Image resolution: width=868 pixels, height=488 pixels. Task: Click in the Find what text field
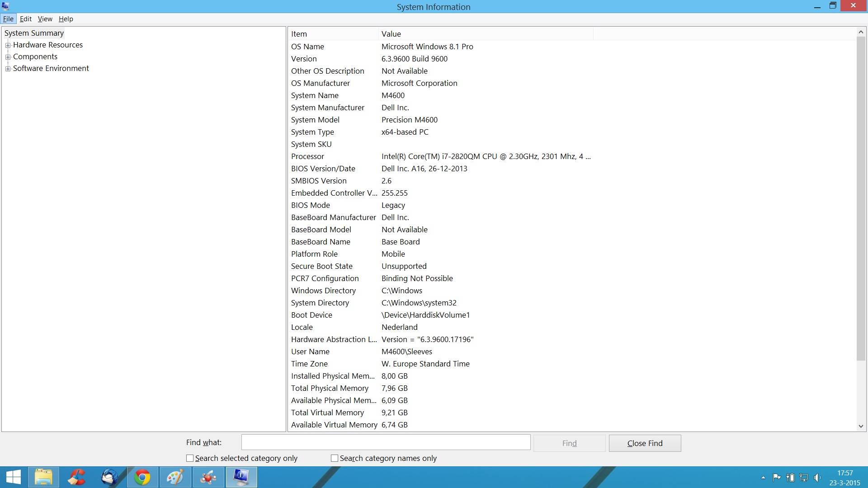coord(386,442)
